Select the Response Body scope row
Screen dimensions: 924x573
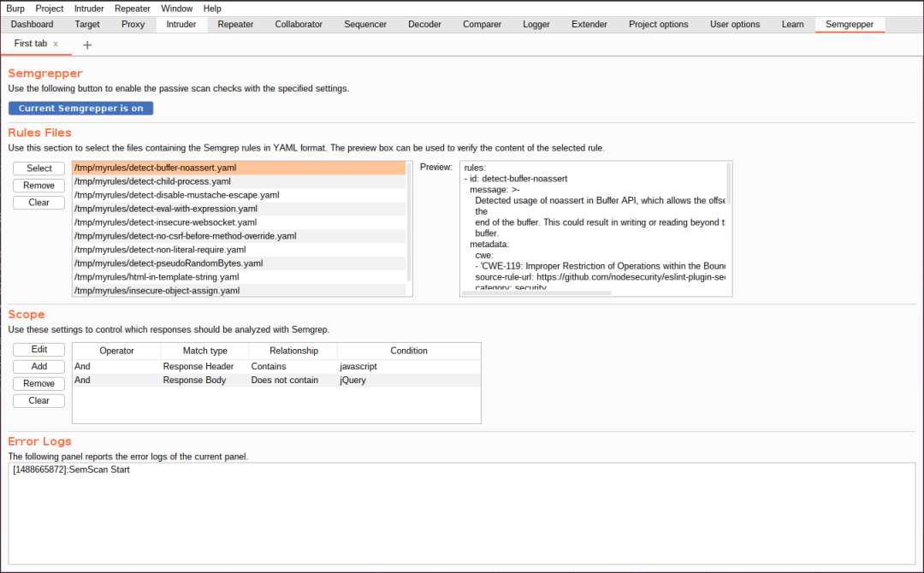pos(276,381)
